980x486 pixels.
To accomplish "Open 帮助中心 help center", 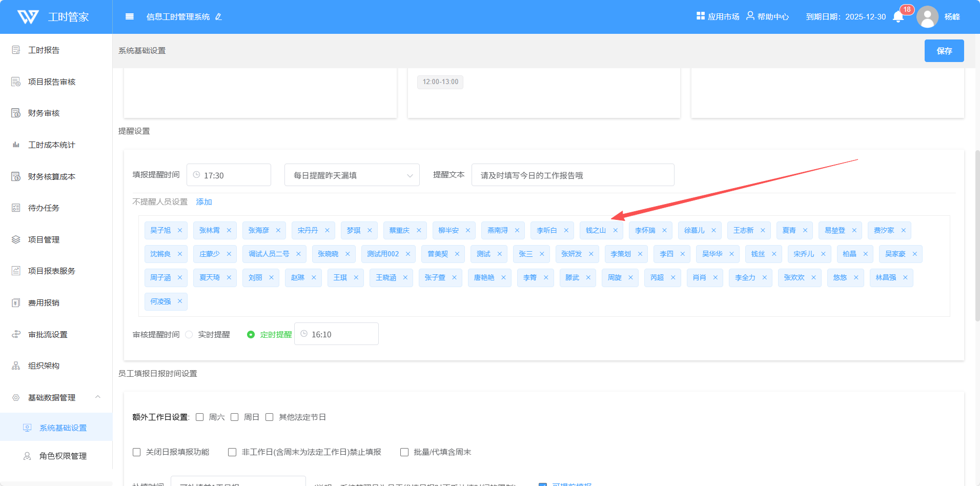I will coord(767,16).
